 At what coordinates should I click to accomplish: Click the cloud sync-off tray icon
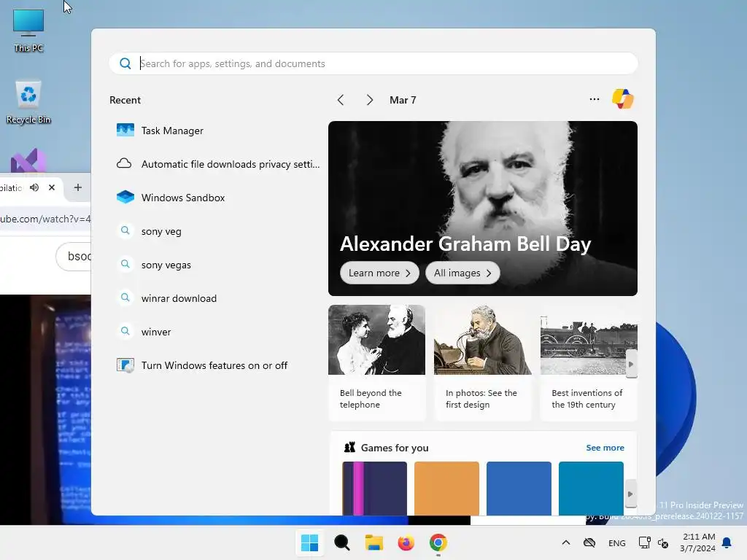[x=589, y=542]
